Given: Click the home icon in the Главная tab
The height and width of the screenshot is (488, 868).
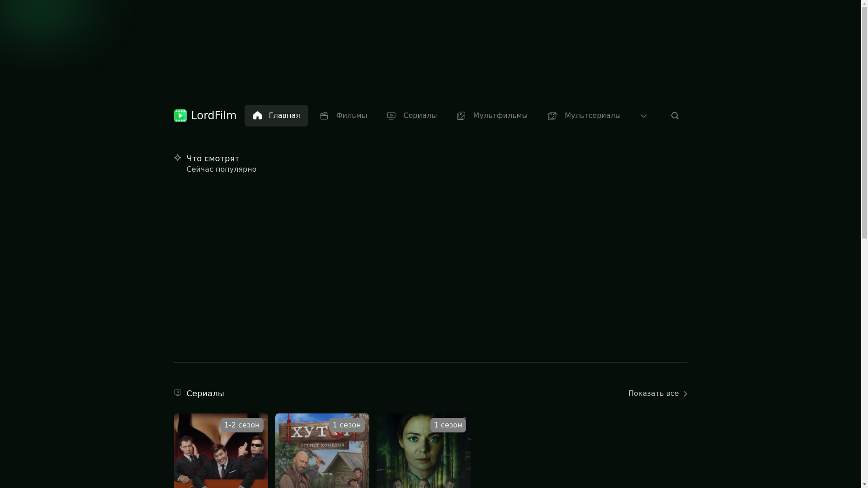Looking at the screenshot, I should 257,116.
